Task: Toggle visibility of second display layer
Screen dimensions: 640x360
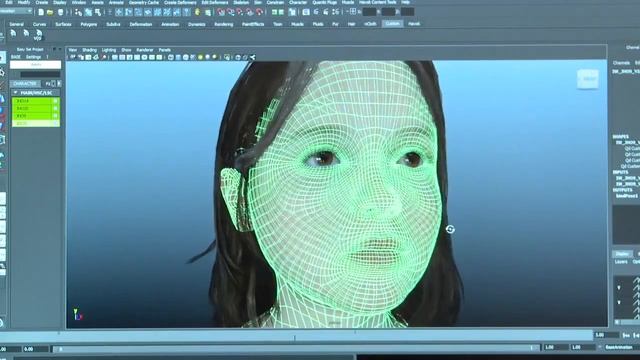Action: point(619,302)
